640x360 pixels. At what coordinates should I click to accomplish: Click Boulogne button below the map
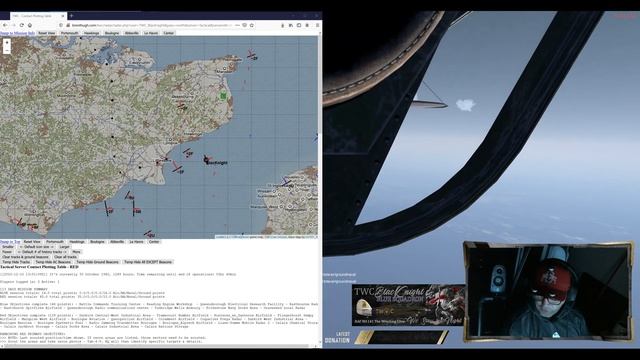(97, 242)
